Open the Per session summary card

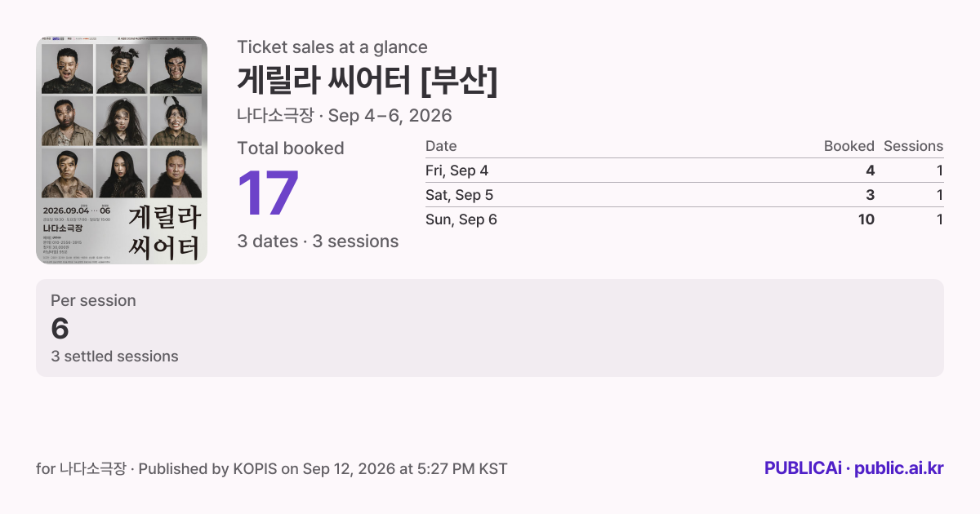(x=490, y=328)
